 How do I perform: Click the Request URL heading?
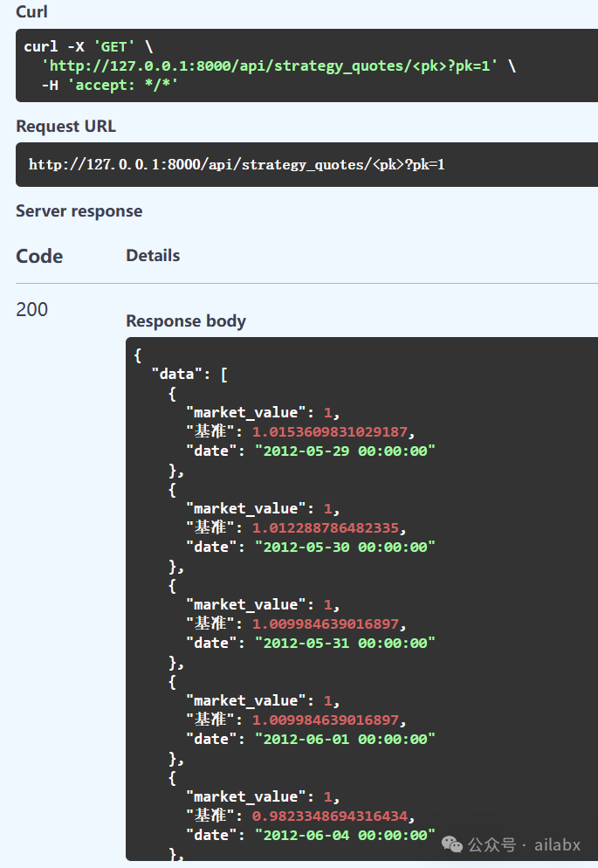[65, 127]
